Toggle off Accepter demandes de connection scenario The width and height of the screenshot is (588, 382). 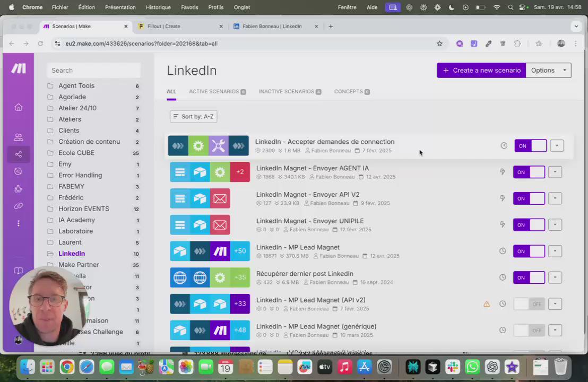pyautogui.click(x=530, y=145)
